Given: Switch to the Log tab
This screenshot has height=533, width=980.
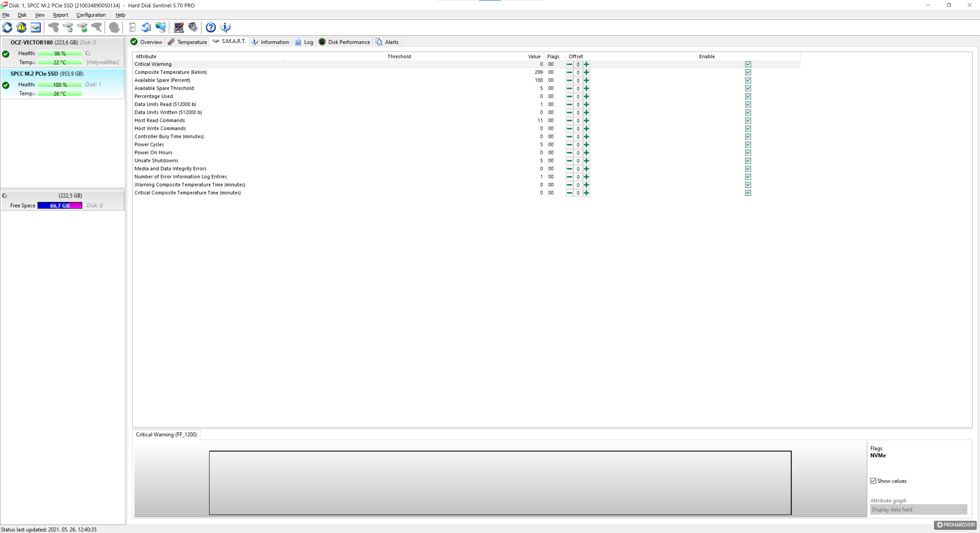Looking at the screenshot, I should click(x=304, y=42).
